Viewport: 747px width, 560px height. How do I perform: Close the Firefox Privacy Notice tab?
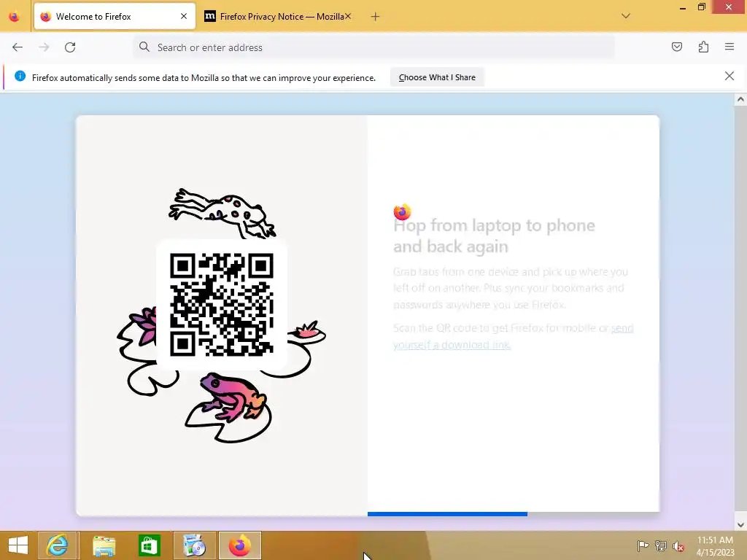[348, 16]
